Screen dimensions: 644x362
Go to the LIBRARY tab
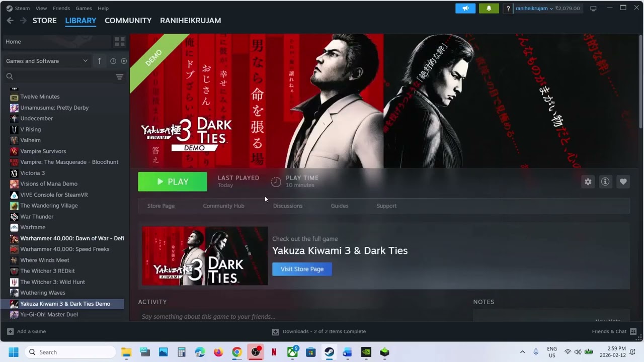coord(80,21)
